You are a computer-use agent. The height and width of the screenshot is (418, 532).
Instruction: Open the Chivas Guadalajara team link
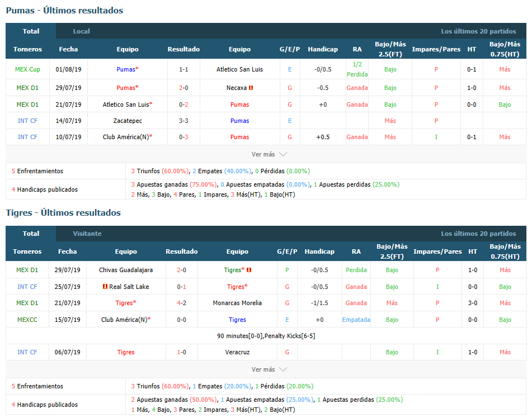click(126, 270)
